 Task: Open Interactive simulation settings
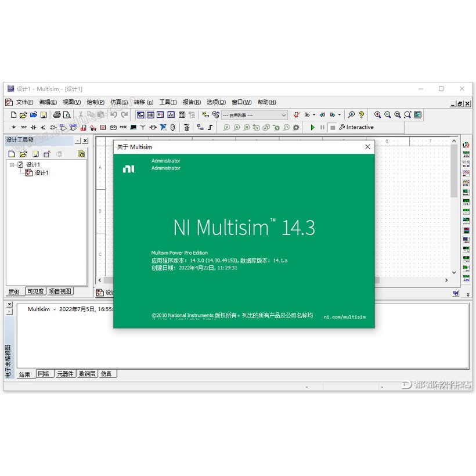click(x=356, y=127)
